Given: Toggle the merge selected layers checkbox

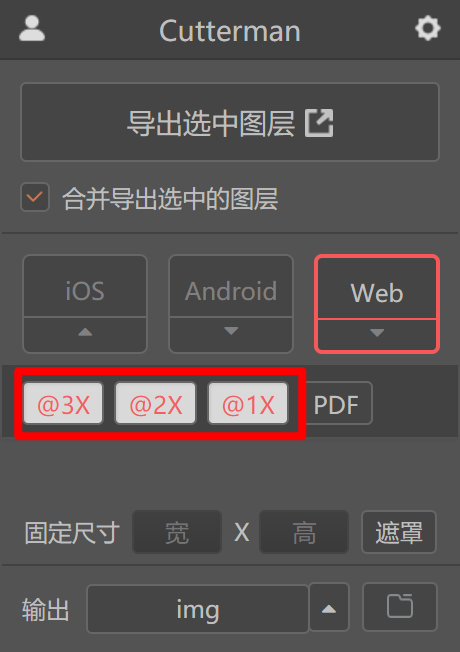Looking at the screenshot, I should 35,197.
